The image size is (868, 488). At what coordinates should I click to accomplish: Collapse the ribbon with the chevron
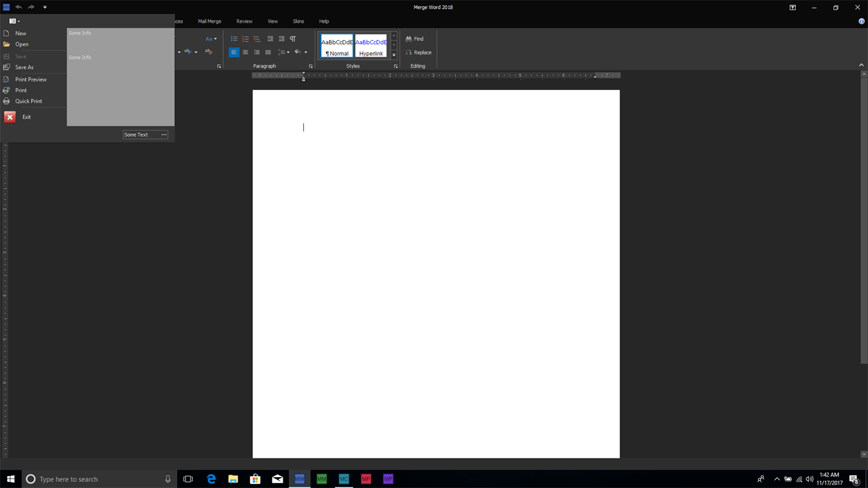[x=861, y=65]
